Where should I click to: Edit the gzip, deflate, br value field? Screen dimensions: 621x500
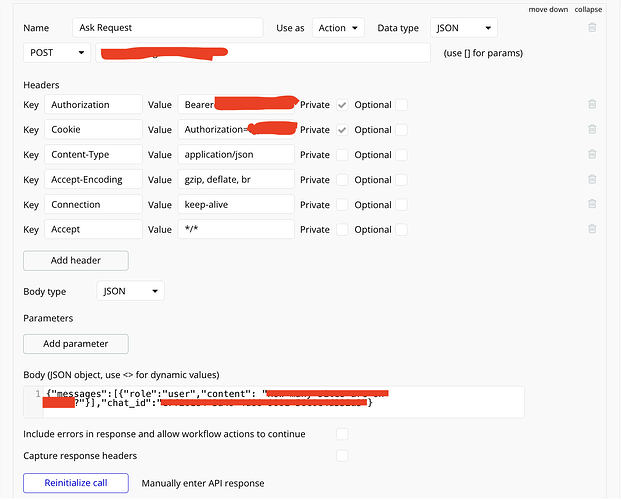click(236, 179)
